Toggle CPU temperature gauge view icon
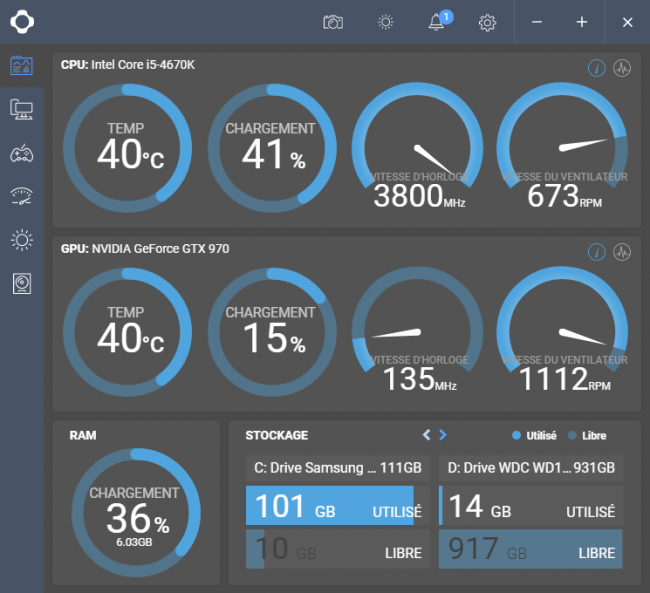 coord(597,68)
